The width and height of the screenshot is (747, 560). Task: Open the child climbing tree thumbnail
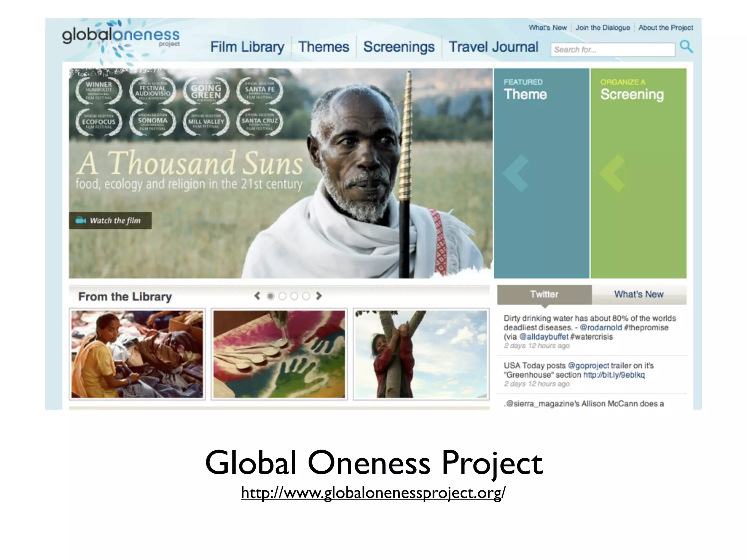(421, 354)
